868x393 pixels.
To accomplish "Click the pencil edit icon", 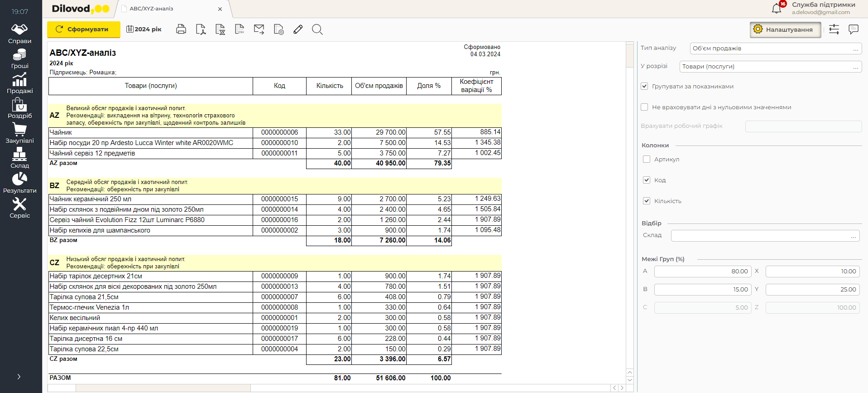I will click(298, 29).
